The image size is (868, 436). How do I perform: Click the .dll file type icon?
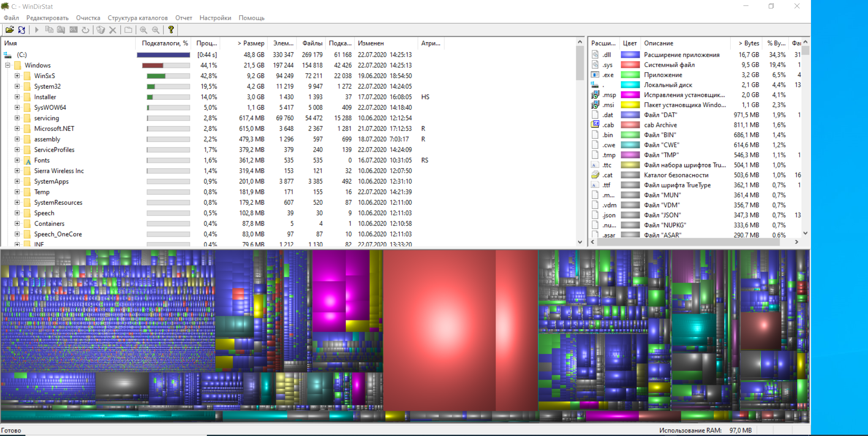coord(595,54)
